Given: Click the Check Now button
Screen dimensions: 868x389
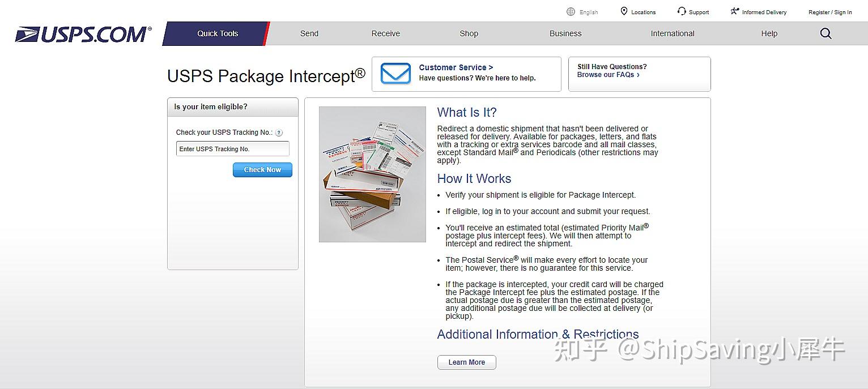Looking at the screenshot, I should (262, 170).
